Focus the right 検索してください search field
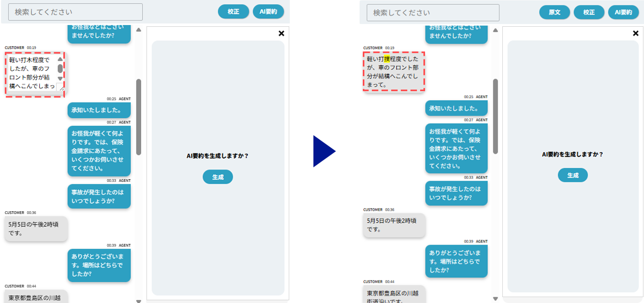The height and width of the screenshot is (303, 644). 433,12
